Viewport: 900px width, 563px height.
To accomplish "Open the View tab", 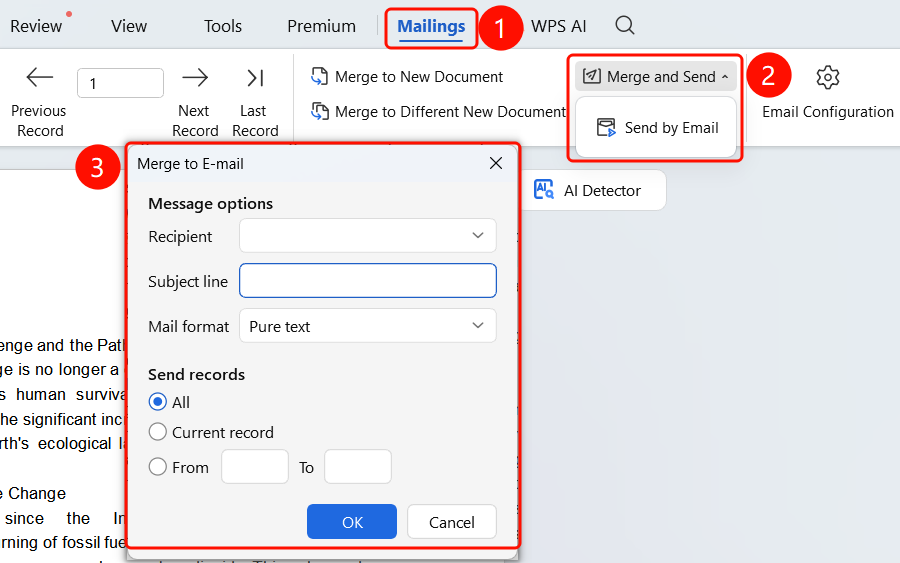I will 129,26.
